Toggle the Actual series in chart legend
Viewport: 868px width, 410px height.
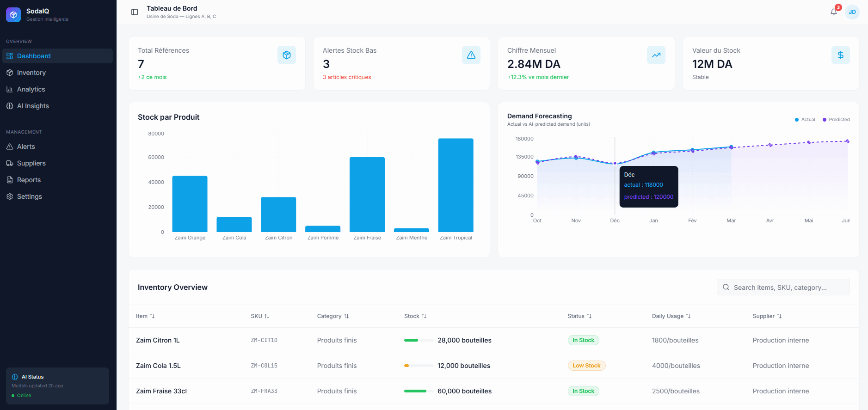pos(805,120)
